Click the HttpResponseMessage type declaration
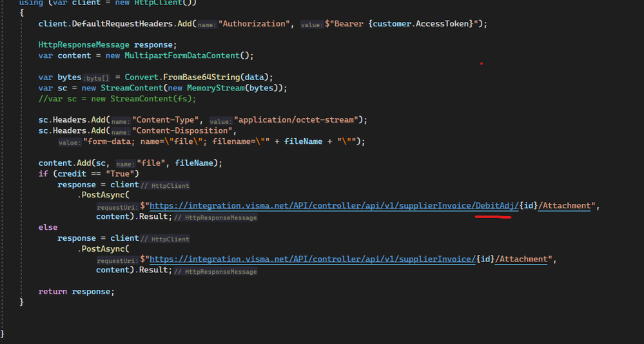Image resolution: width=644 pixels, height=344 pixels. pos(84,45)
